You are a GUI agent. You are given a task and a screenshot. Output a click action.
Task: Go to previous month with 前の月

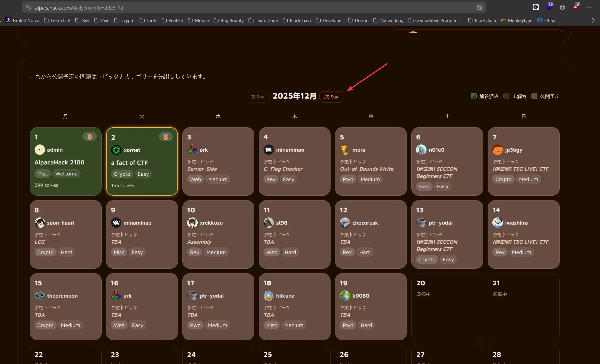(258, 97)
